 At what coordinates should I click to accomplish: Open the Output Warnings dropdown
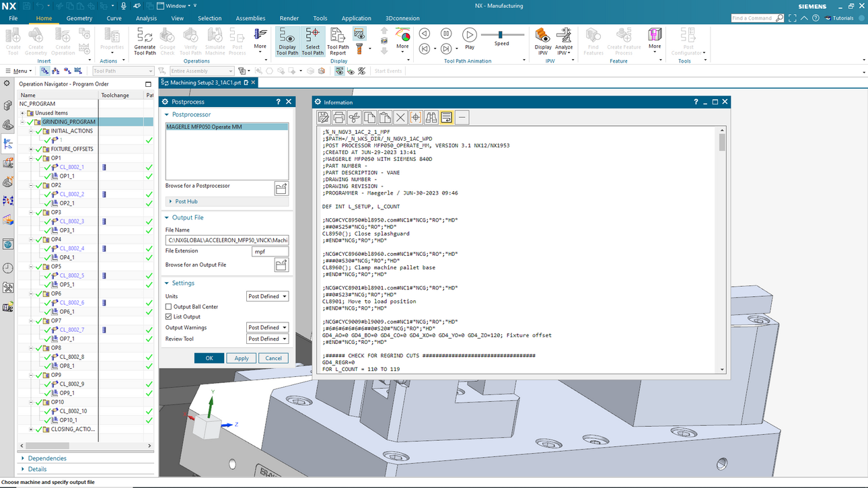pyautogui.click(x=268, y=328)
